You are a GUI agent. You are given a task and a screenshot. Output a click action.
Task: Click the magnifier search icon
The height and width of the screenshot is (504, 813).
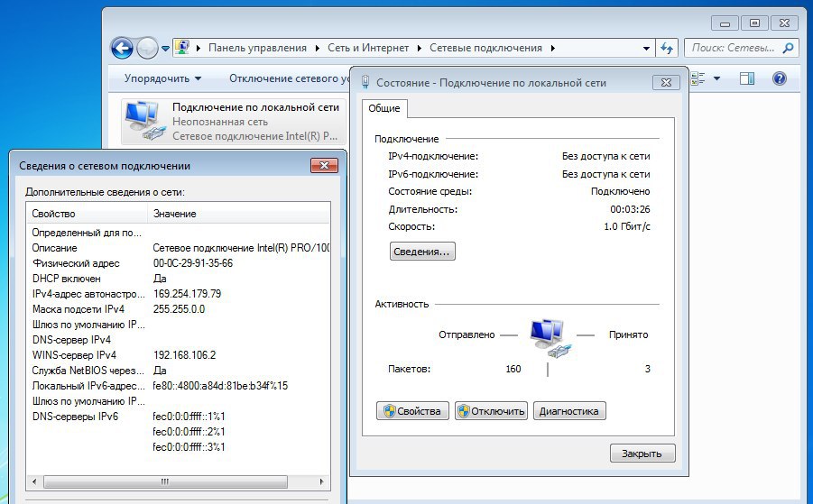tap(788, 48)
